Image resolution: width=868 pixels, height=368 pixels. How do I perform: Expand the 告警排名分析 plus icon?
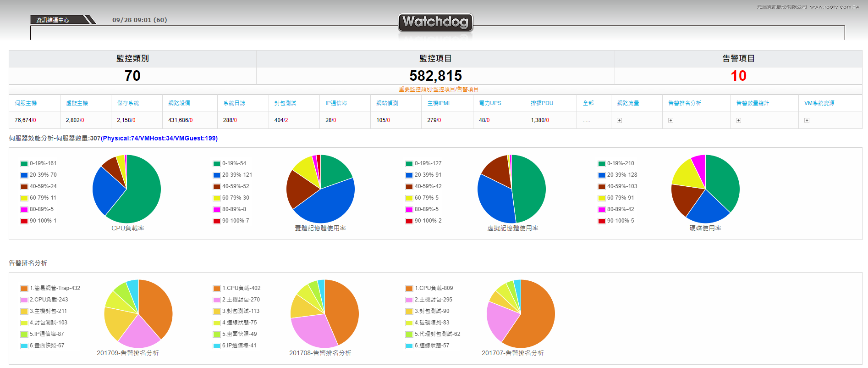(670, 120)
